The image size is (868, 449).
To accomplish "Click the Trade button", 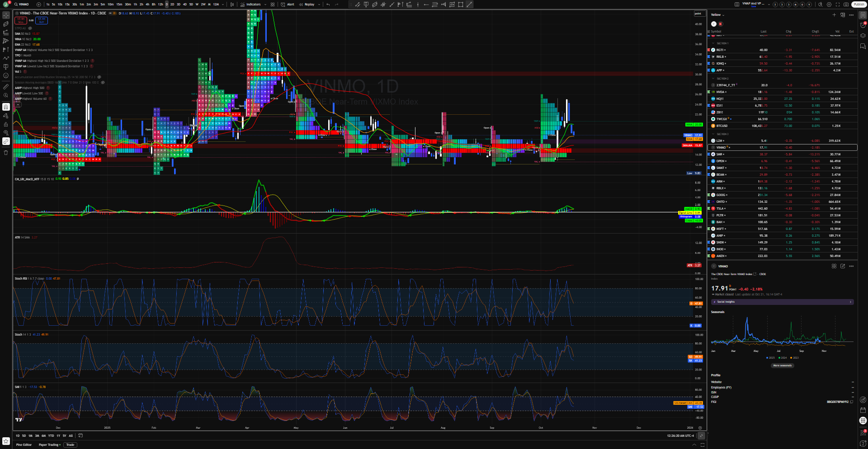I will [70, 445].
